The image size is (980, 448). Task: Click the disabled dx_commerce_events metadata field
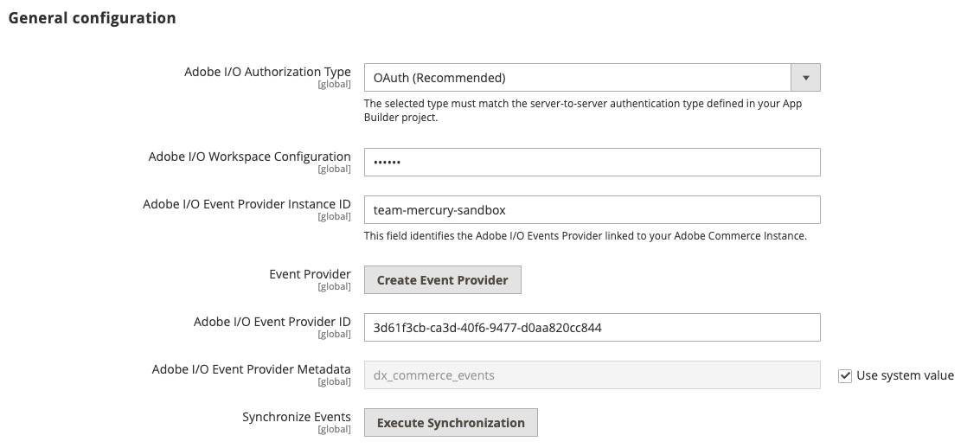(592, 374)
